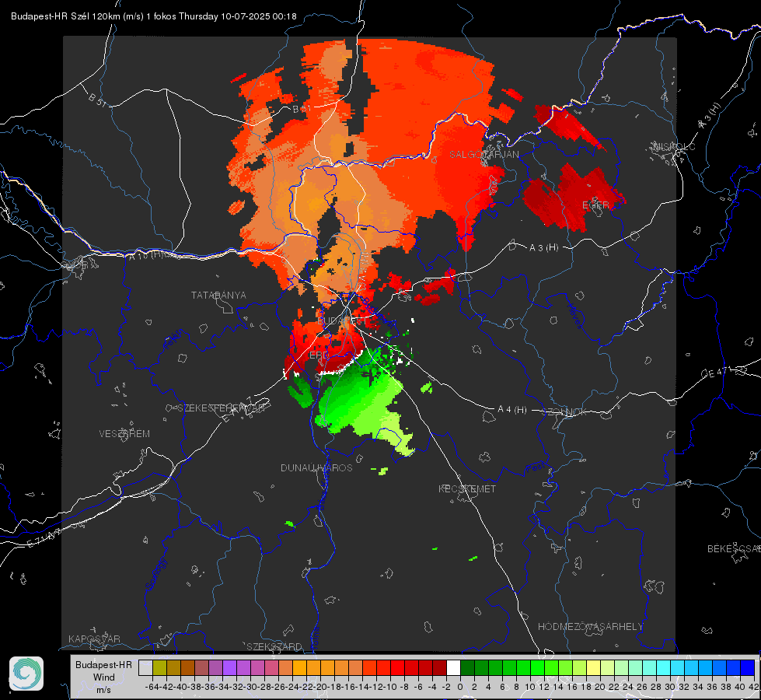Click the blue 'Somogy' county label
The image size is (761, 700).
click(155, 574)
